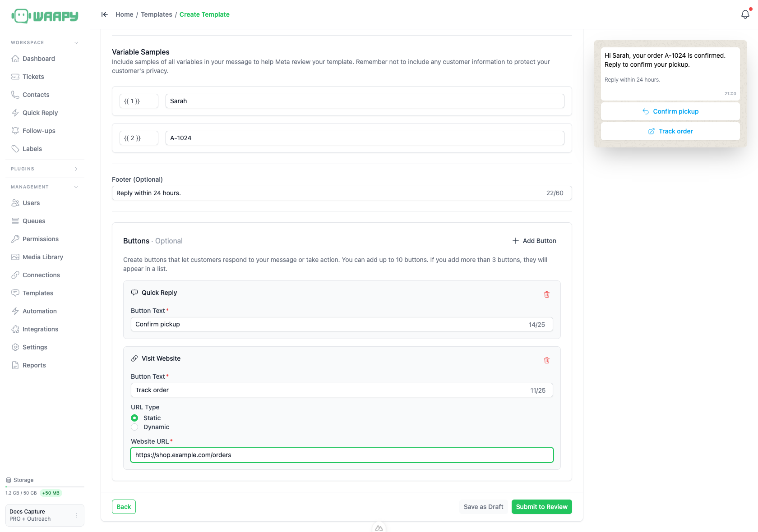
Task: Click the Queues list icon
Action: click(x=15, y=221)
